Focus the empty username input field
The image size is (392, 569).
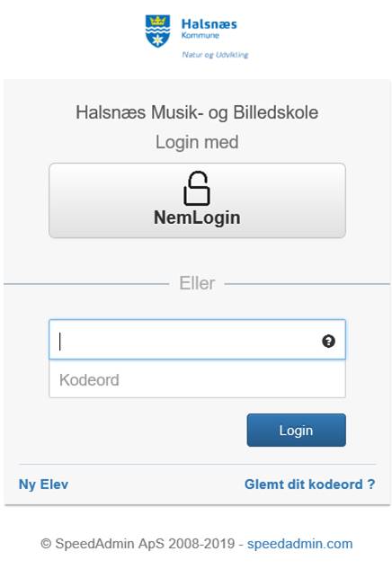click(197, 340)
